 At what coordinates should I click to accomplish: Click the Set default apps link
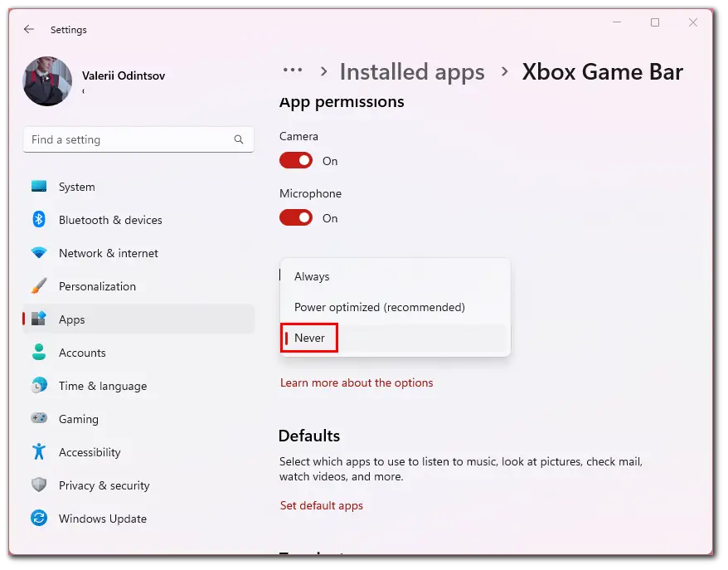tap(321, 505)
